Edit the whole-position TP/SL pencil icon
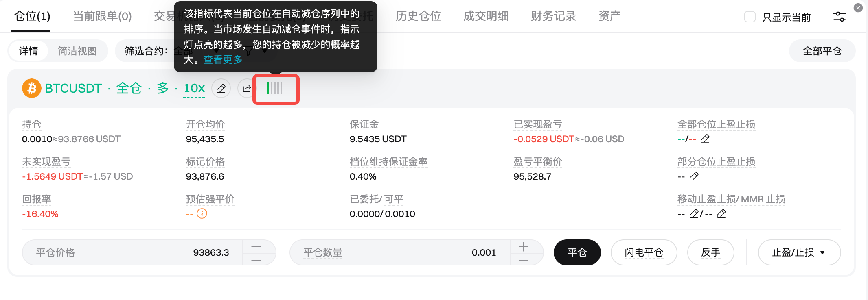 pyautogui.click(x=705, y=139)
